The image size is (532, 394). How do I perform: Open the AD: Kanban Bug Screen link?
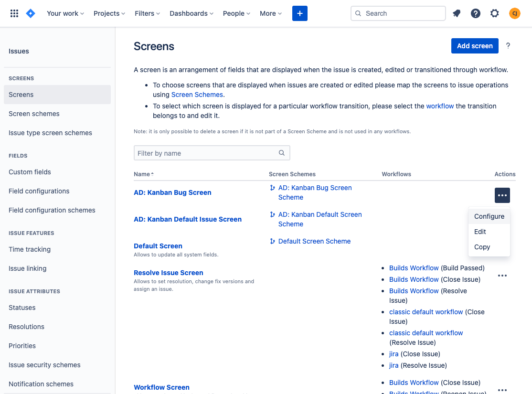pos(172,192)
